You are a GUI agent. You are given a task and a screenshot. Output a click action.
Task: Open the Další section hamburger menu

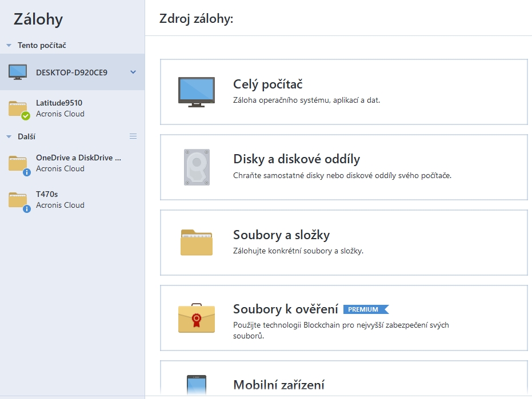click(133, 136)
